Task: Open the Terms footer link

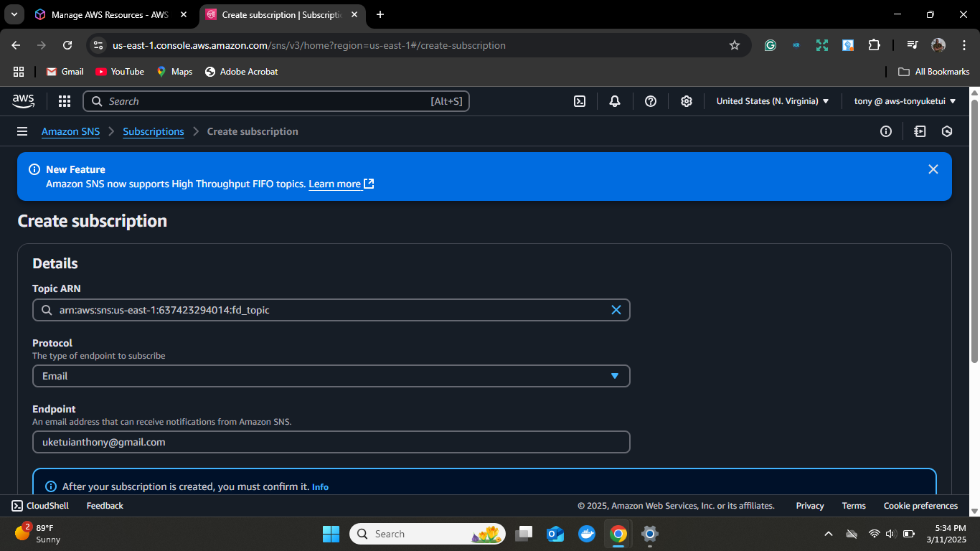Action: pyautogui.click(x=854, y=506)
